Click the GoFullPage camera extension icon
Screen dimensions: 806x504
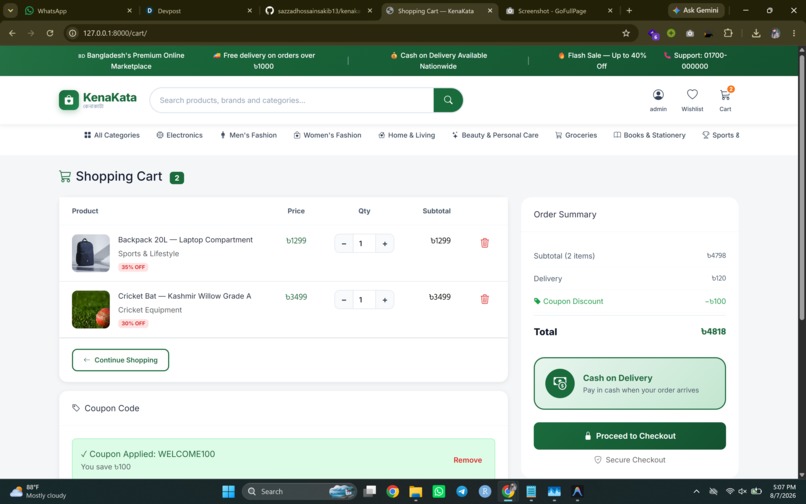[x=690, y=33]
